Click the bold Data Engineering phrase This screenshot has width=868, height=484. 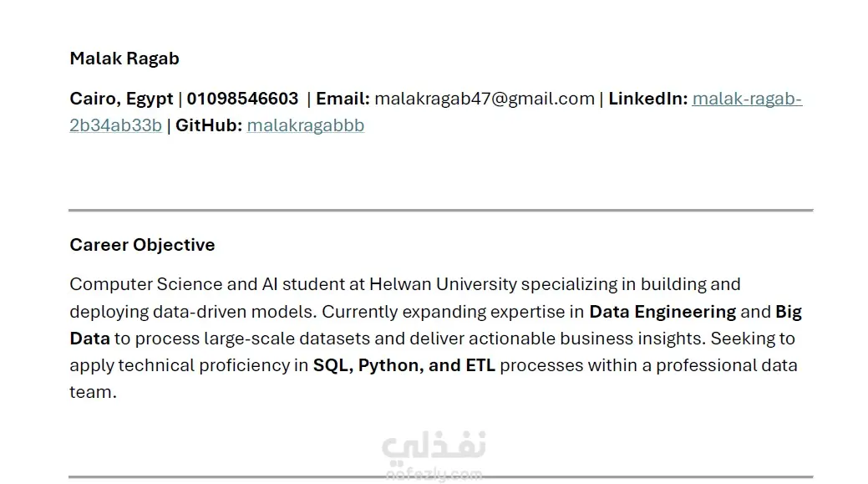(x=662, y=312)
